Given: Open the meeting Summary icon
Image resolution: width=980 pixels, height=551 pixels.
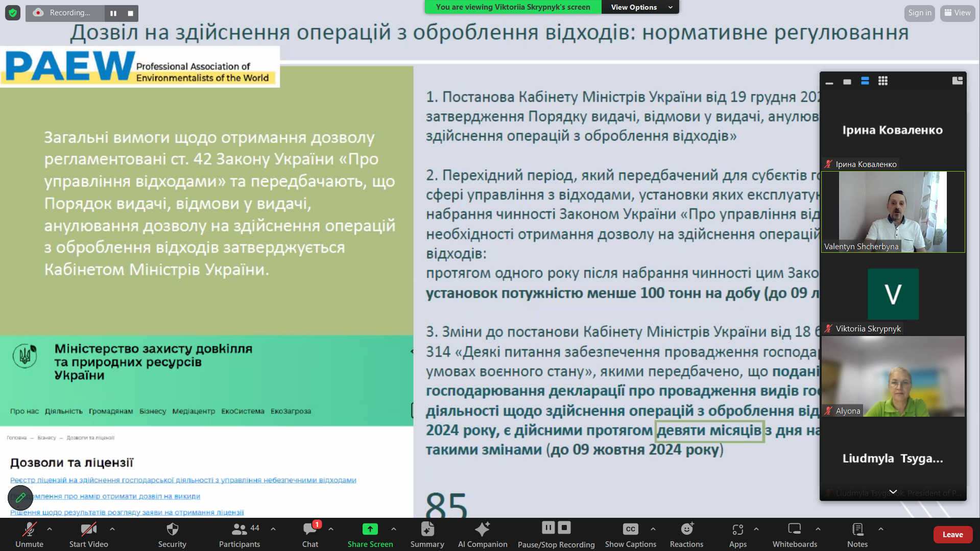Looking at the screenshot, I should (x=427, y=530).
